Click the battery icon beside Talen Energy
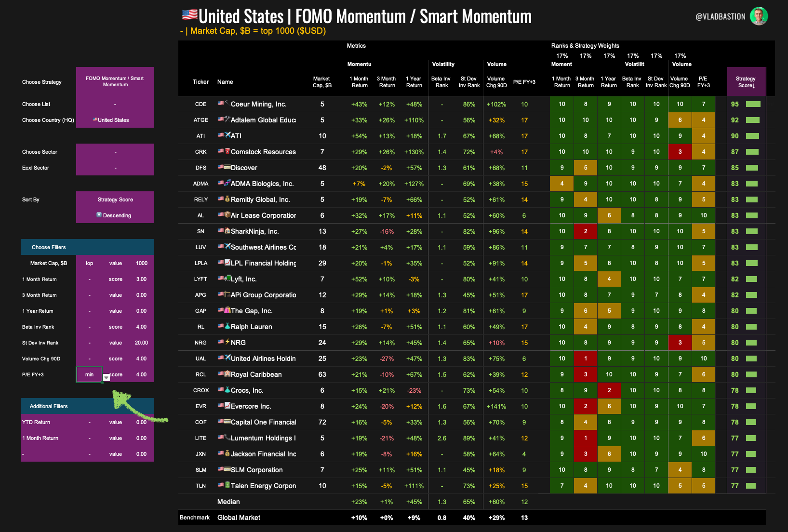Screen dimensions: 788x532 [227, 485]
